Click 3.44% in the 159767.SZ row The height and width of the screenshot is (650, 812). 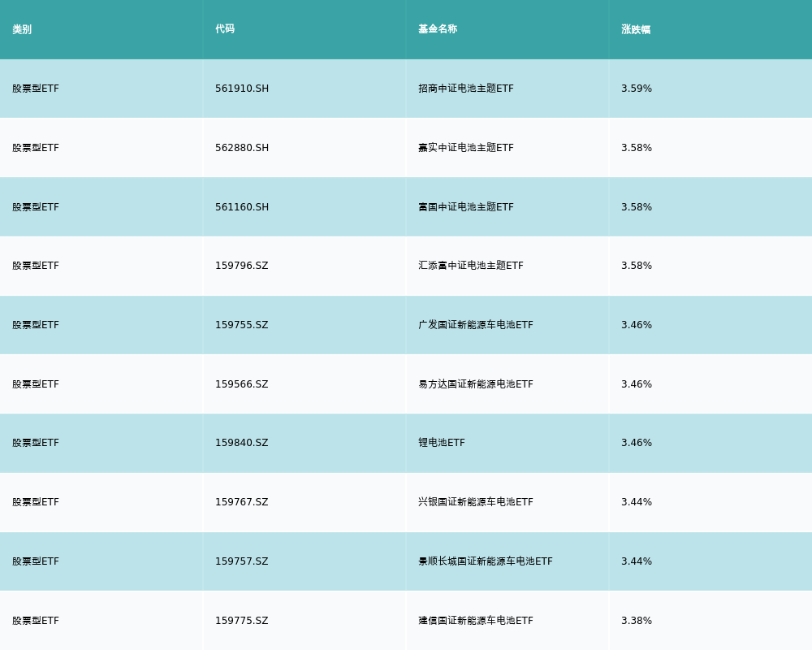[637, 502]
